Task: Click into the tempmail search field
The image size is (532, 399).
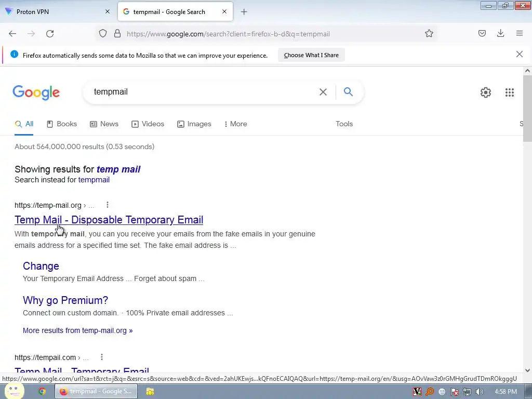Action: (204, 92)
